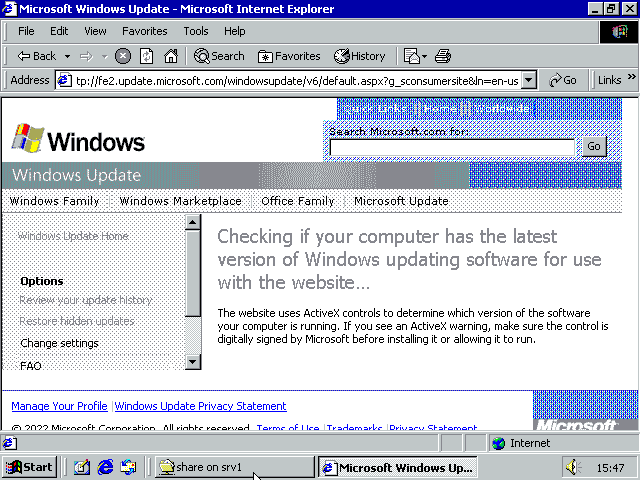Click the page icon in address bar
Viewport: 640px width, 480px height.
(x=64, y=80)
